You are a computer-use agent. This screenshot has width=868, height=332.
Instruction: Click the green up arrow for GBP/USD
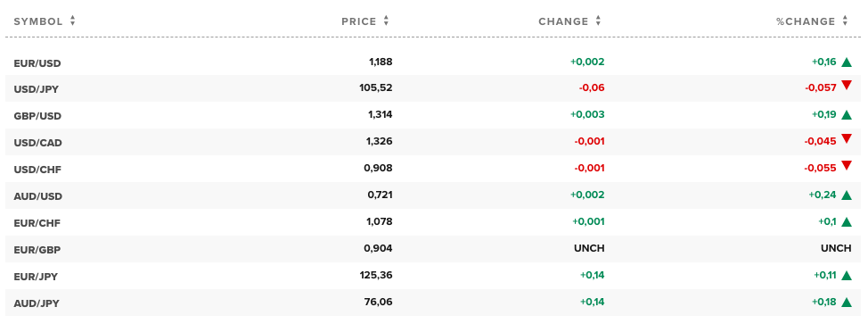[846, 115]
